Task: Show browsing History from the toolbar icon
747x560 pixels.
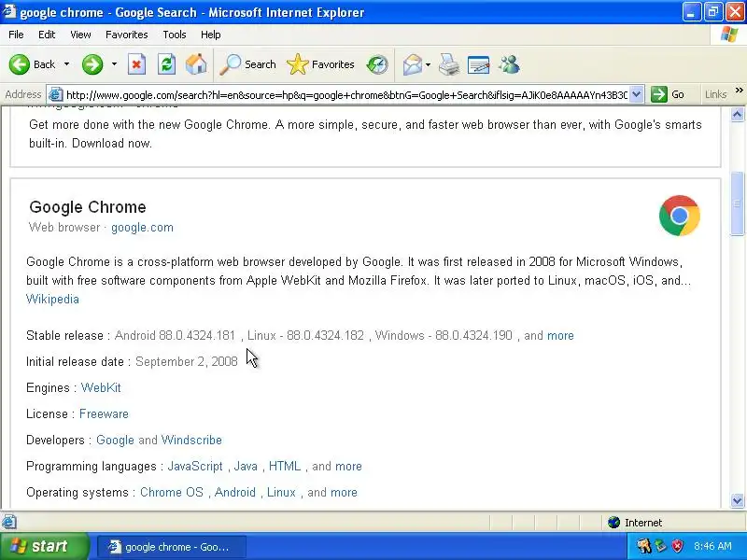Action: pyautogui.click(x=377, y=64)
